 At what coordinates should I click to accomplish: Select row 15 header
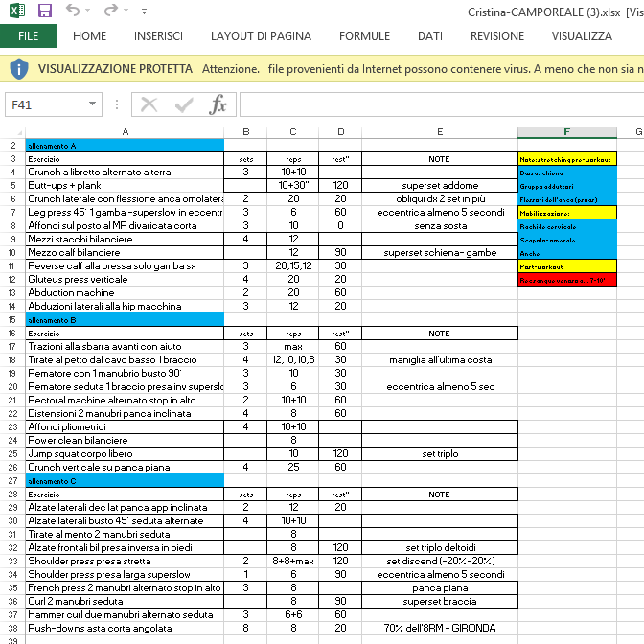12,319
